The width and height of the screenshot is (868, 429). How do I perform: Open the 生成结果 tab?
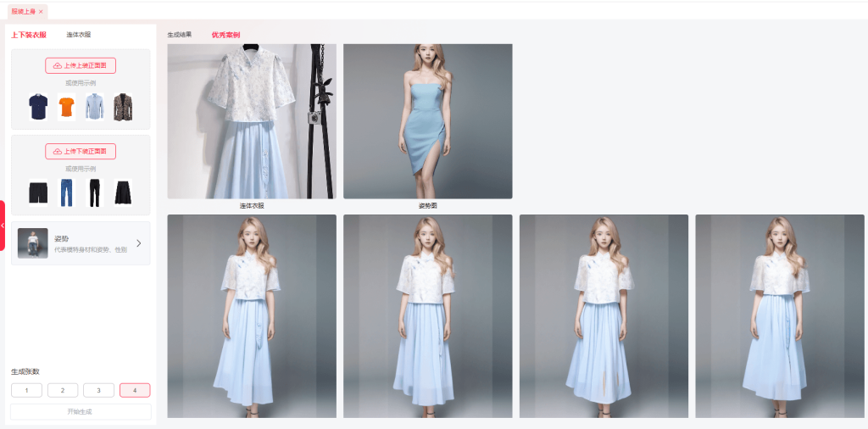tap(180, 35)
